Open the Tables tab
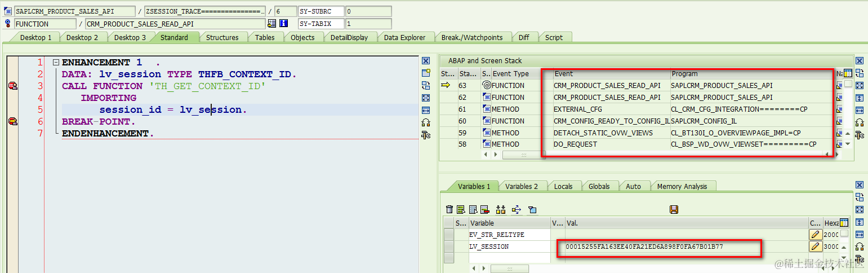Screen dimensions: 868x273 coord(265,37)
